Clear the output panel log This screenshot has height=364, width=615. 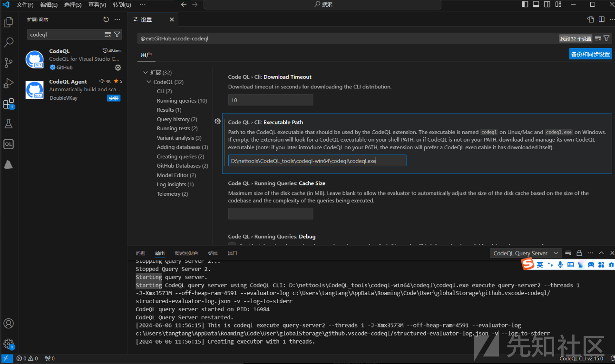[x=568, y=253]
